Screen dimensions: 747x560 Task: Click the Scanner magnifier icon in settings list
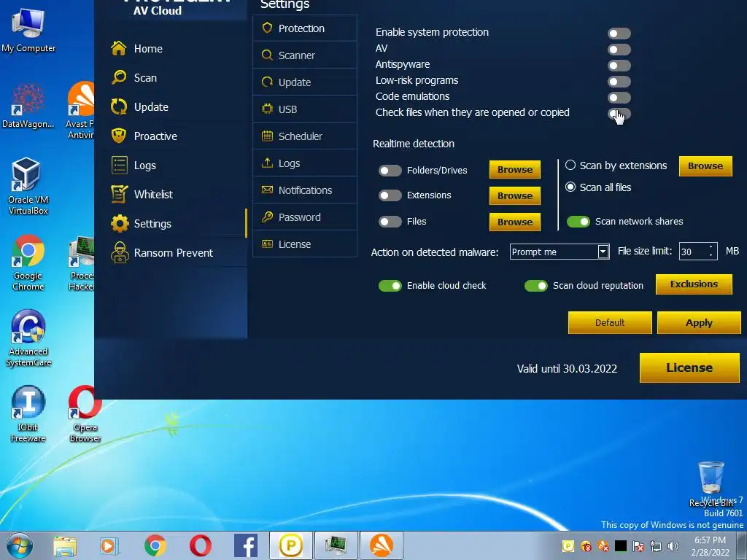(267, 55)
